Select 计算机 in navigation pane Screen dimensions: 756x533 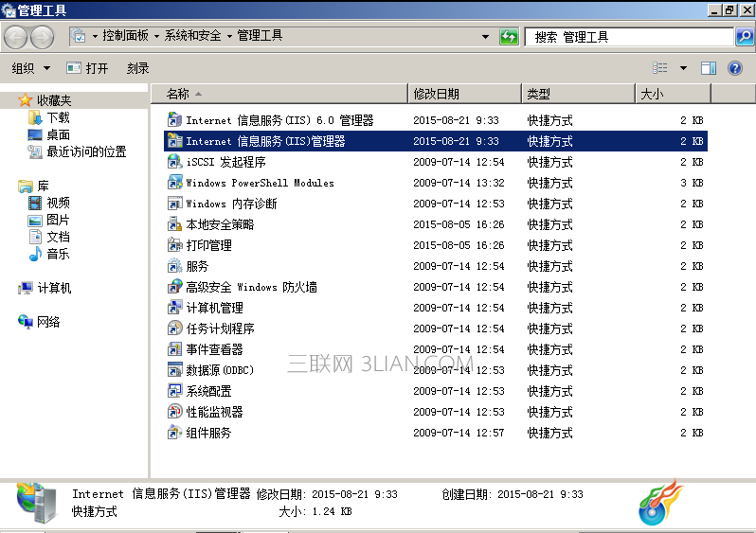tap(55, 288)
